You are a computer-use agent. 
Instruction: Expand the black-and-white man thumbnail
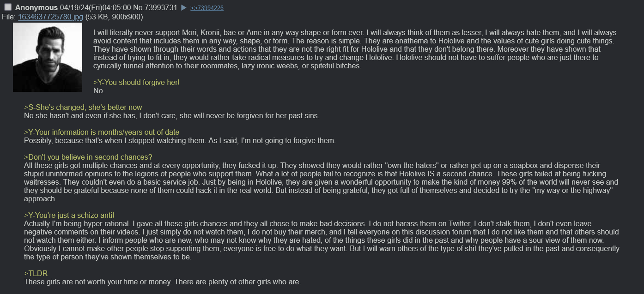48,57
